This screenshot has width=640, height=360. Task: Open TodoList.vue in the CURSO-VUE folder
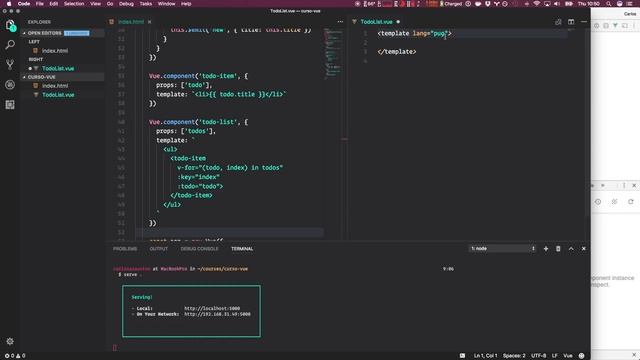[58, 95]
